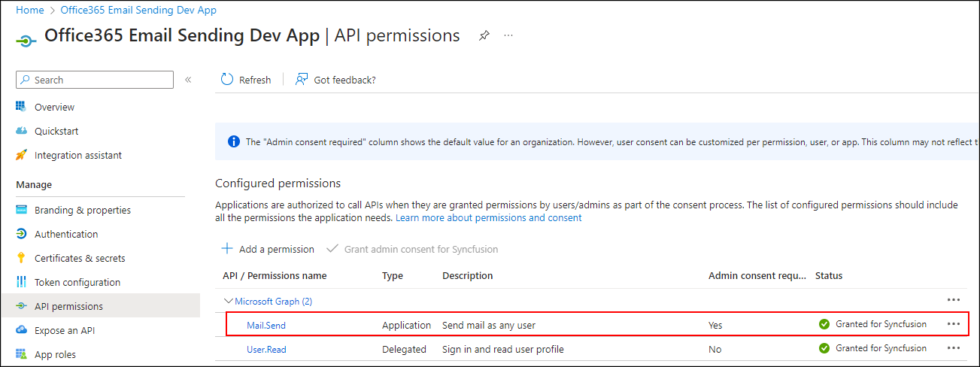980x367 pixels.
Task: Open the ellipsis menu next to page title
Action: pos(509,36)
